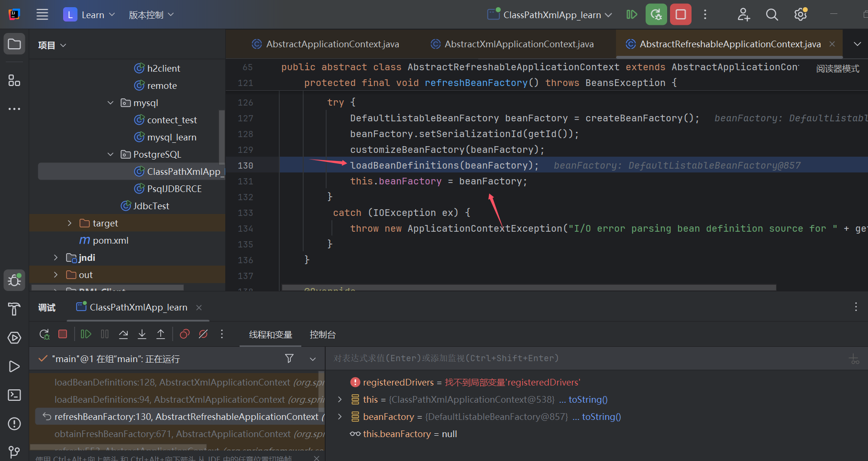Toggle mute breakpoints
Image resolution: width=868 pixels, height=461 pixels.
click(x=203, y=334)
